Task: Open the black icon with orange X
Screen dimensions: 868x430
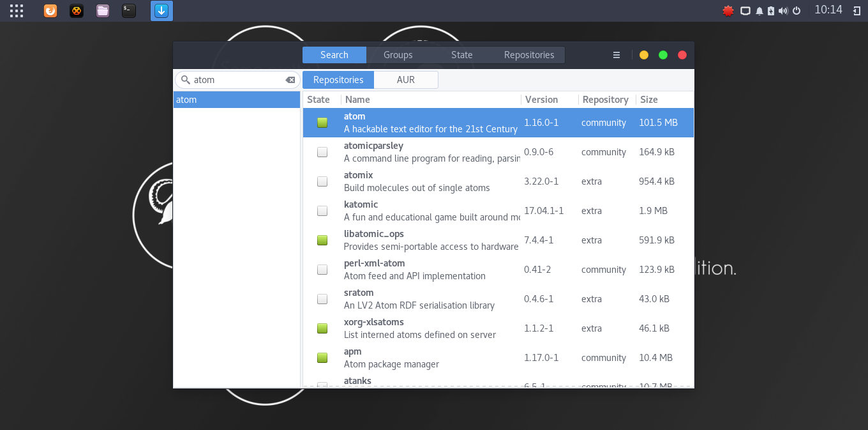Action: [x=77, y=11]
